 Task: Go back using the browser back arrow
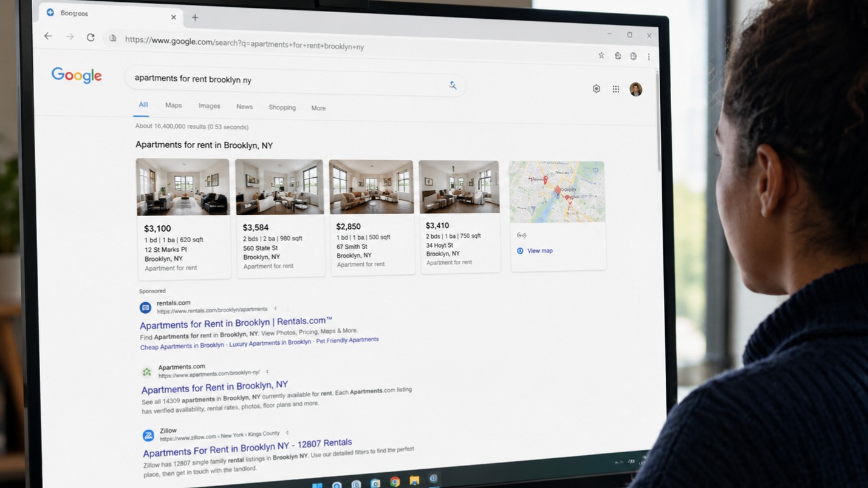pos(48,36)
